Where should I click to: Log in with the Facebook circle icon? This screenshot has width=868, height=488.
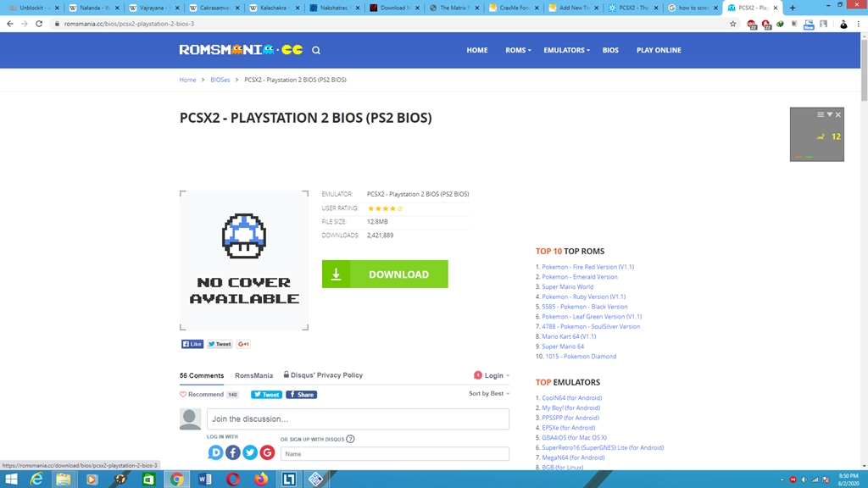(232, 452)
